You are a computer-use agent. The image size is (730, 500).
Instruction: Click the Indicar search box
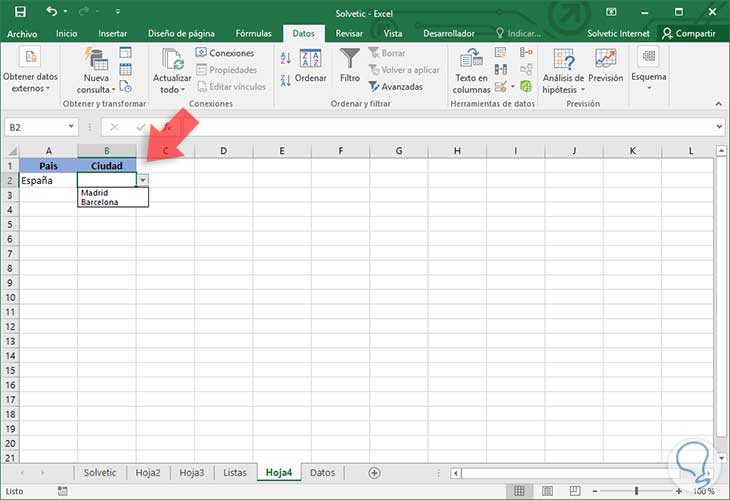[x=518, y=34]
